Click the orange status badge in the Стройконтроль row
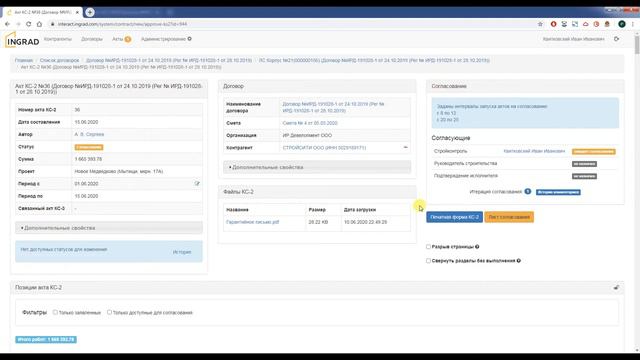Screen dimensions: 640x360 click(x=593, y=151)
